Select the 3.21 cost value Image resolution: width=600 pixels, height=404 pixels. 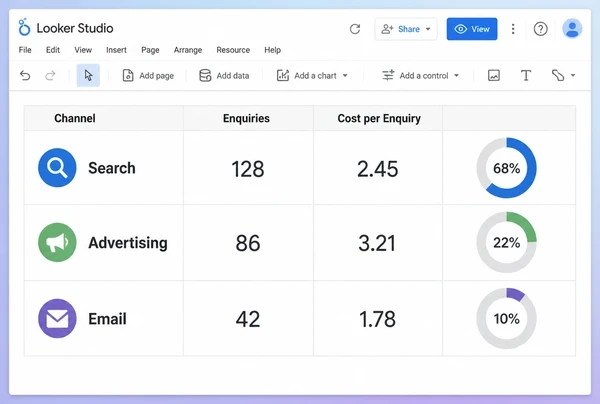click(x=377, y=243)
